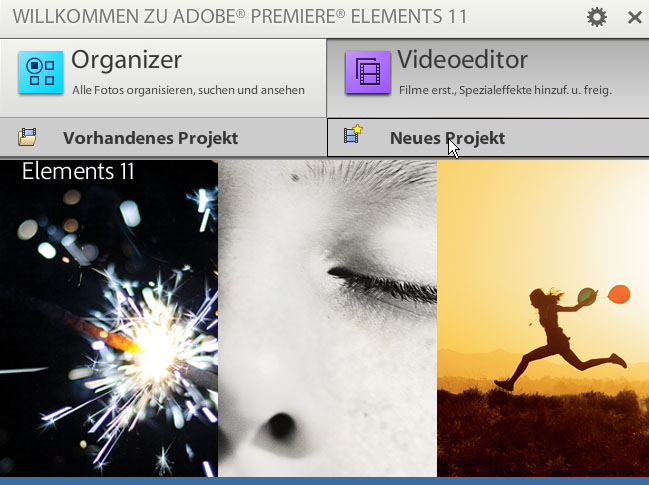The image size is (649, 485).
Task: Click the 'Willkommen zu Adobe Premiere Elements 11' title
Action: (x=240, y=17)
